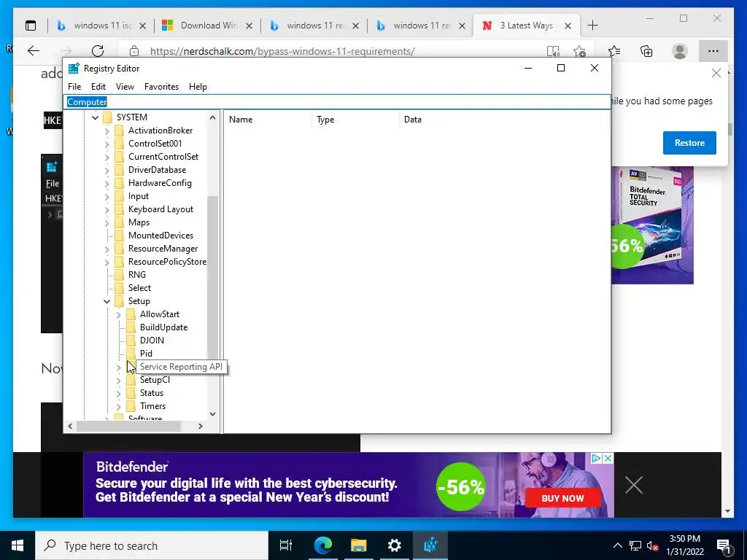This screenshot has width=747, height=560.
Task: Expand the AllowStart key
Action: (119, 315)
